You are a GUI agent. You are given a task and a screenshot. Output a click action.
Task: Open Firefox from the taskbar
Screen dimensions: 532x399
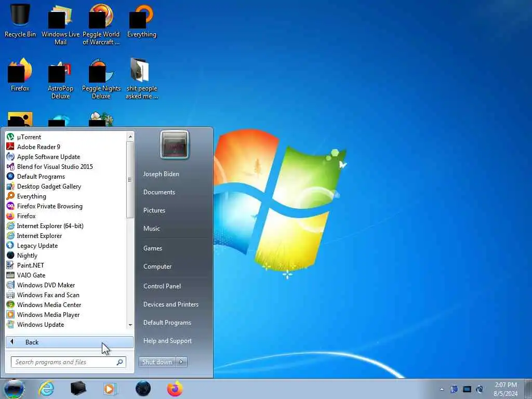pos(175,389)
